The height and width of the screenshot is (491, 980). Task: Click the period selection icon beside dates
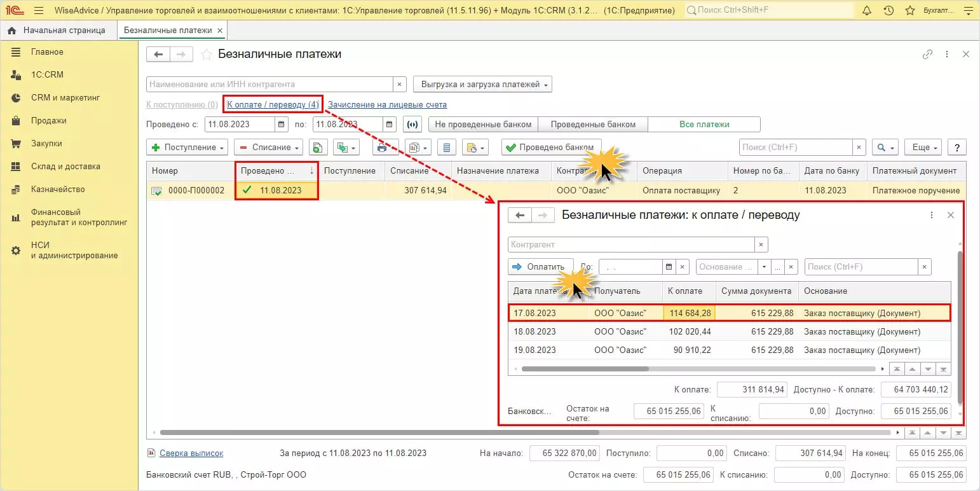point(413,125)
